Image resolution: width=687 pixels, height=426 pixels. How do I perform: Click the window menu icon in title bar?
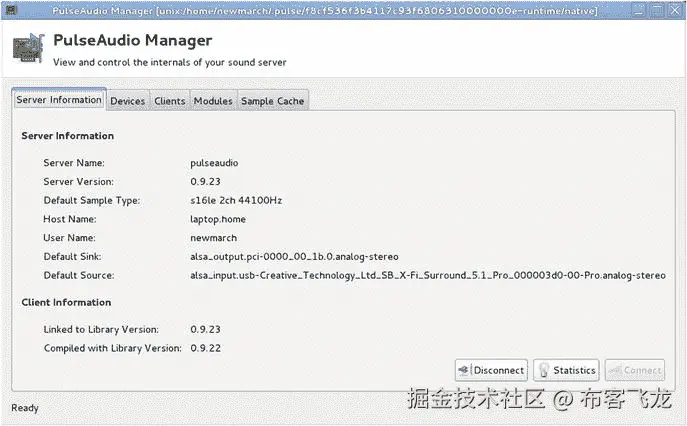(12, 10)
